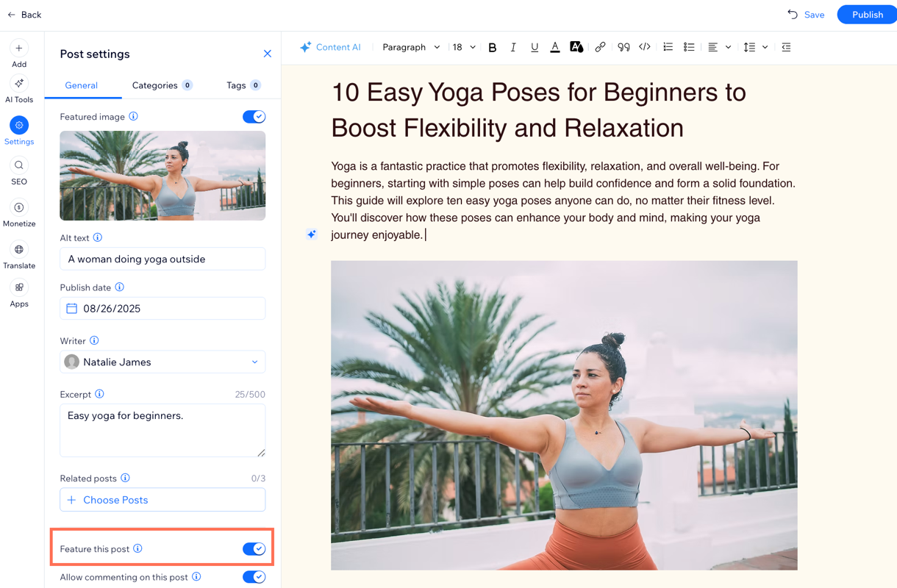Click the AI sparkle icon beside the paragraph
Screen dimensions: 897x588
tap(312, 234)
